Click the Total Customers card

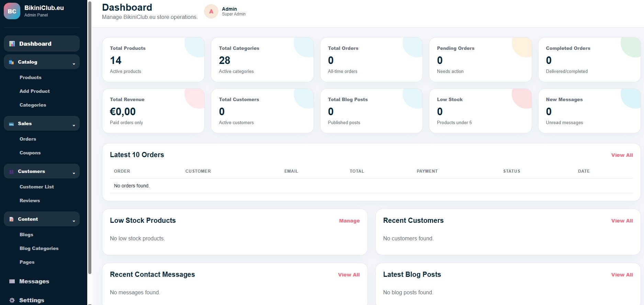pos(262,111)
